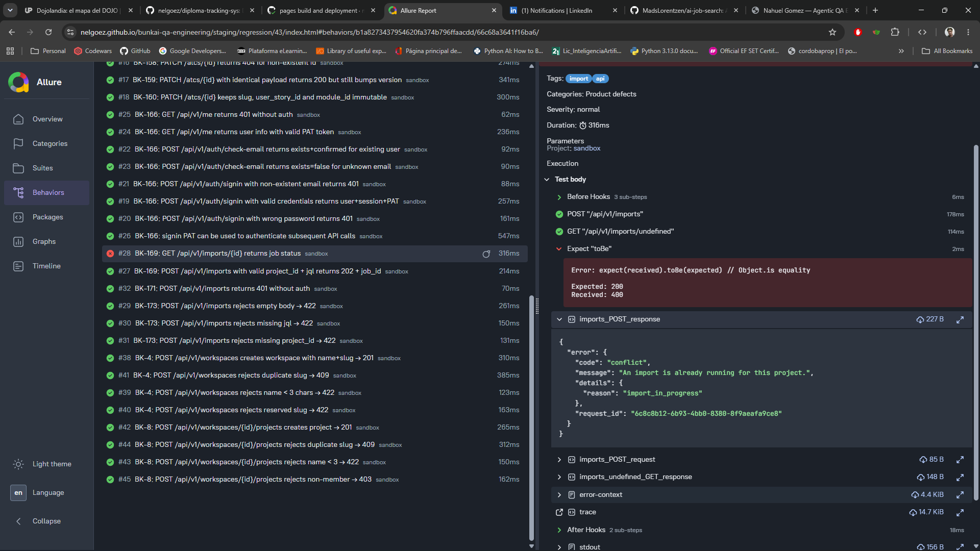Image resolution: width=980 pixels, height=551 pixels.
Task: Open trace attachment in fullscreen
Action: [960, 512]
